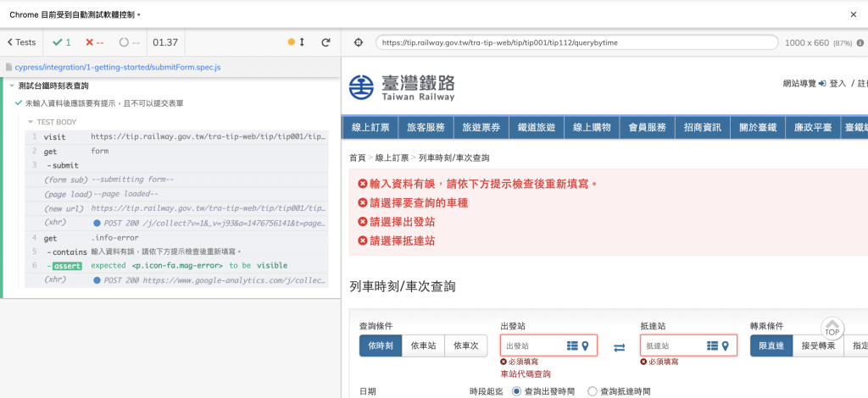Select the 依車站 query tab
The image size is (868, 398).
point(424,346)
